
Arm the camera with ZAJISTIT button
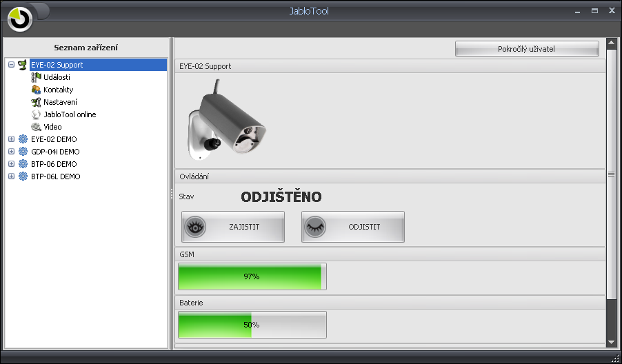233,227
